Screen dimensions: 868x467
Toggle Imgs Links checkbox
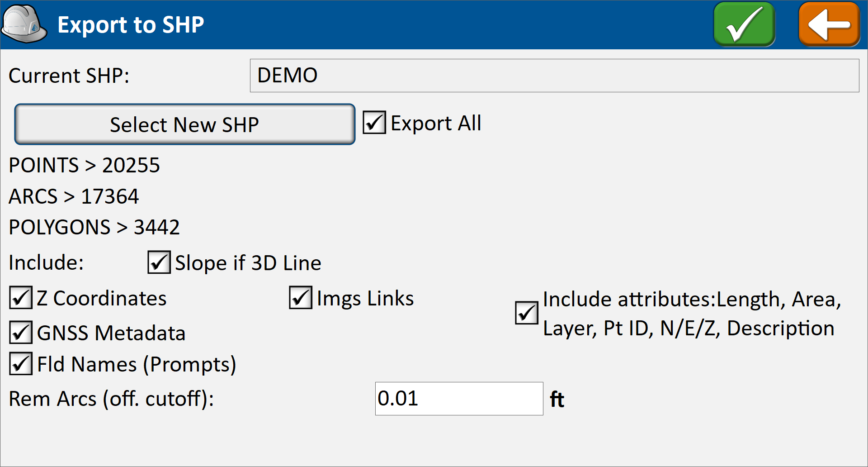click(x=301, y=298)
